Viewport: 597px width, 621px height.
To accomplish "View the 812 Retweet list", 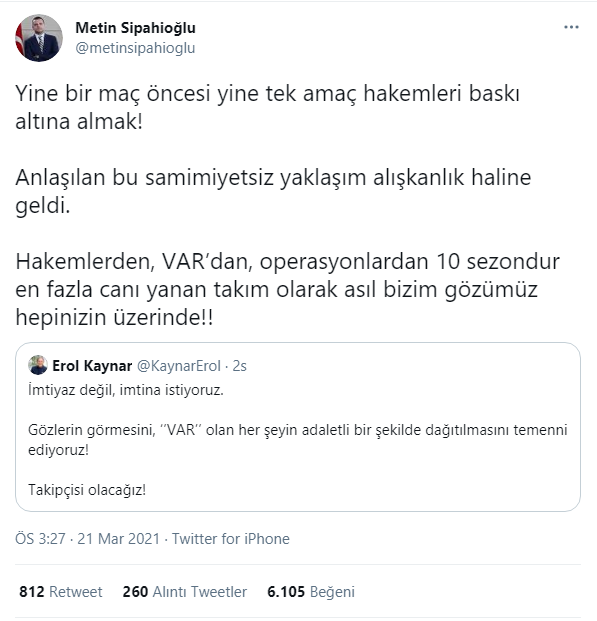I will 61,592.
